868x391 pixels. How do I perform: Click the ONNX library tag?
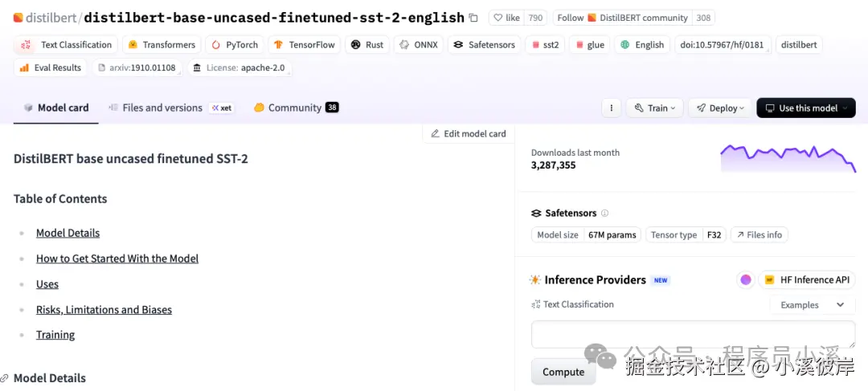click(419, 45)
